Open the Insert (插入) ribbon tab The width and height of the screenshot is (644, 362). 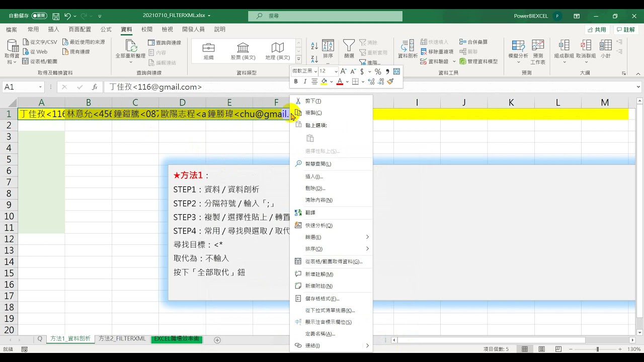[54, 30]
